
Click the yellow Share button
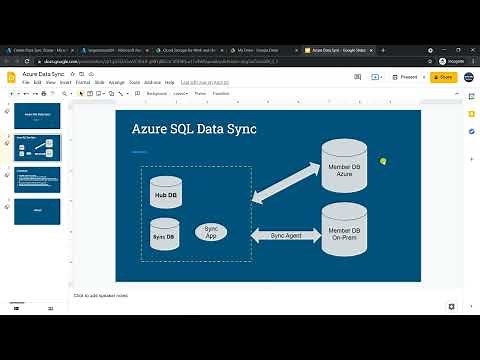[x=443, y=77]
